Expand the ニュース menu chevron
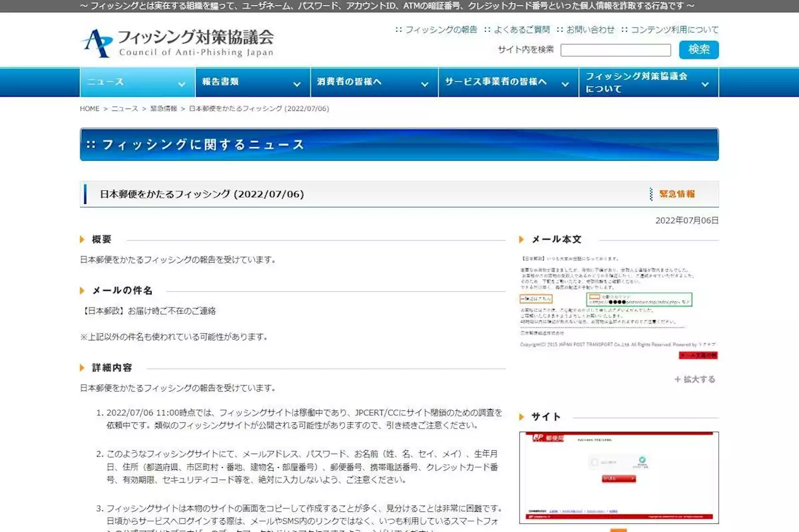Viewport: 799px width, 532px height. [x=182, y=84]
